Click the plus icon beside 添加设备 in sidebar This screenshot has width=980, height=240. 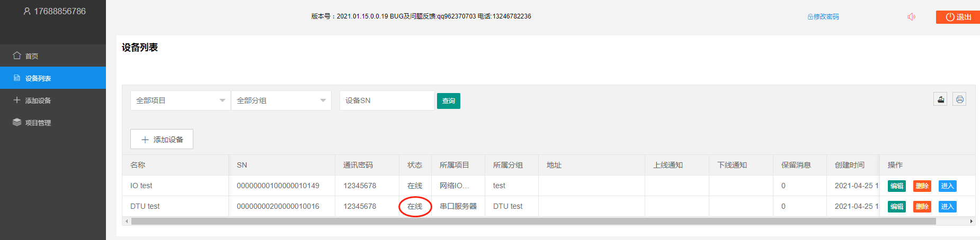tap(17, 100)
